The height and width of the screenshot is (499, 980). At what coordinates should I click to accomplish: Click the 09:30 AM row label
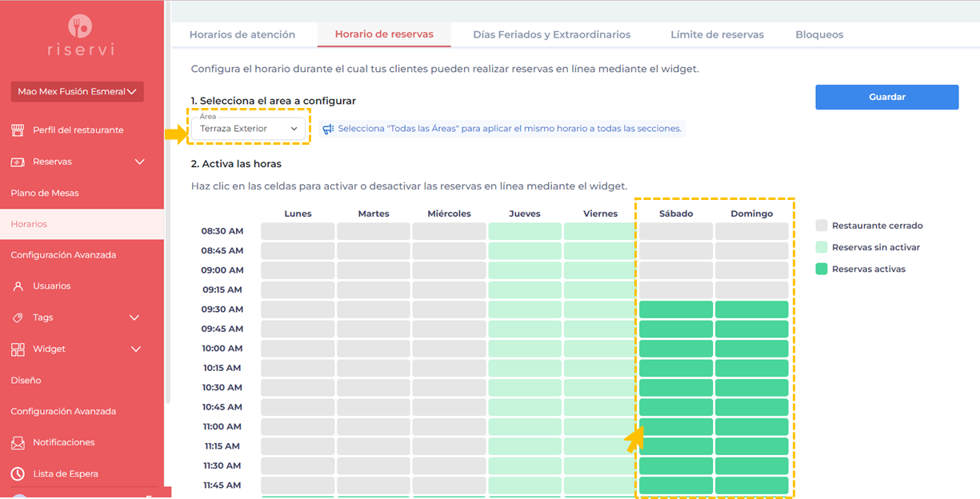pyautogui.click(x=222, y=309)
